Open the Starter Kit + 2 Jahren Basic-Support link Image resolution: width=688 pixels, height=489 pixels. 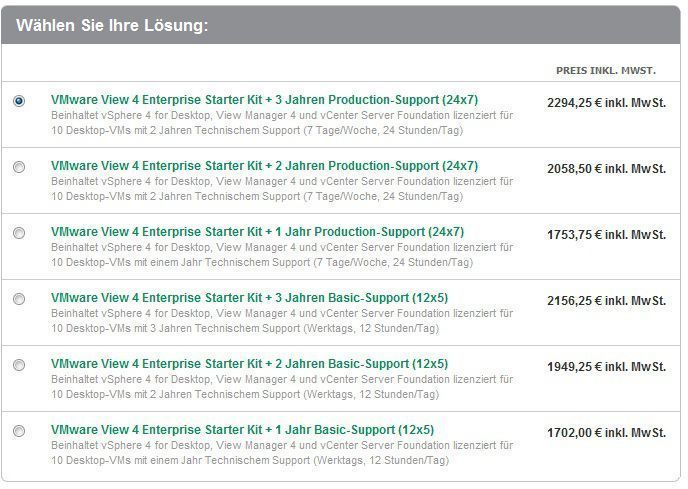coord(249,364)
